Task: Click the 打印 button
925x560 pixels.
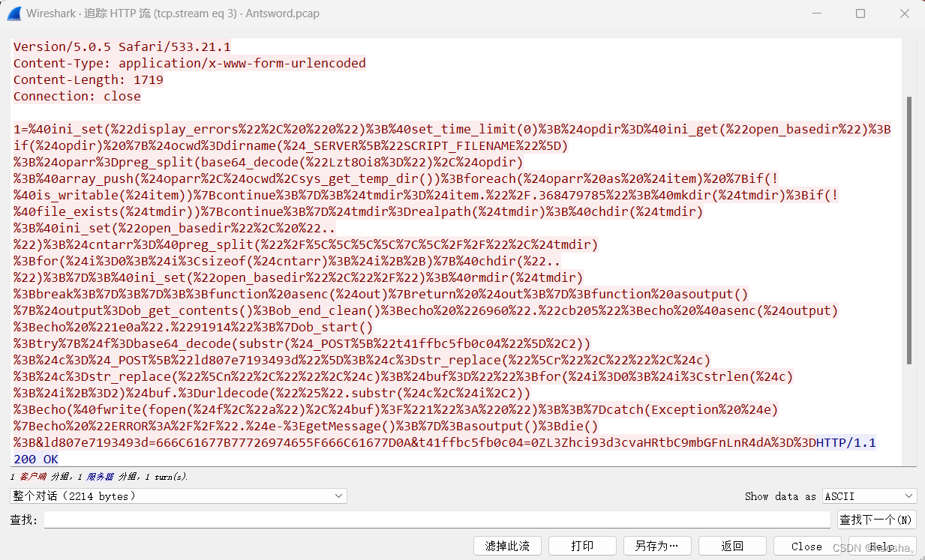Action: pos(582,546)
